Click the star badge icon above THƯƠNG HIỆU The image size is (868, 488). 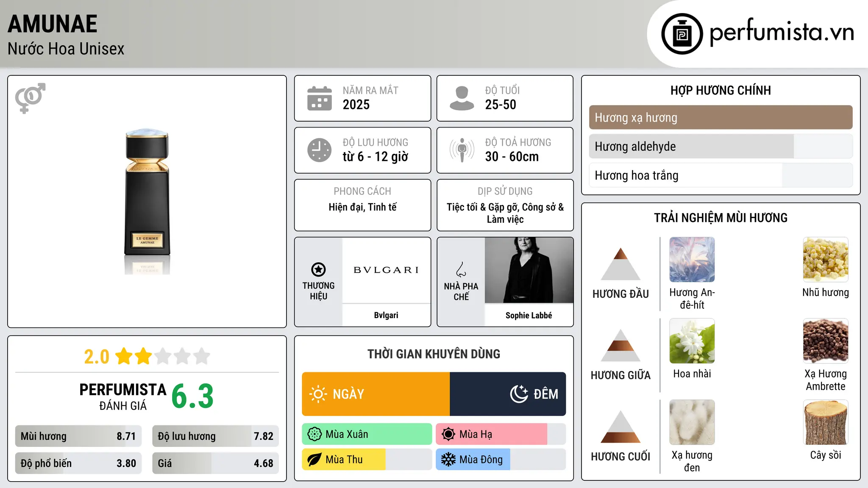coord(318,269)
